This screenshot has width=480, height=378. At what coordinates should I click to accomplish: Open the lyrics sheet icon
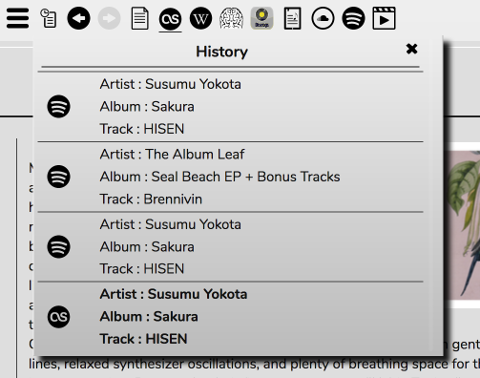(x=292, y=18)
